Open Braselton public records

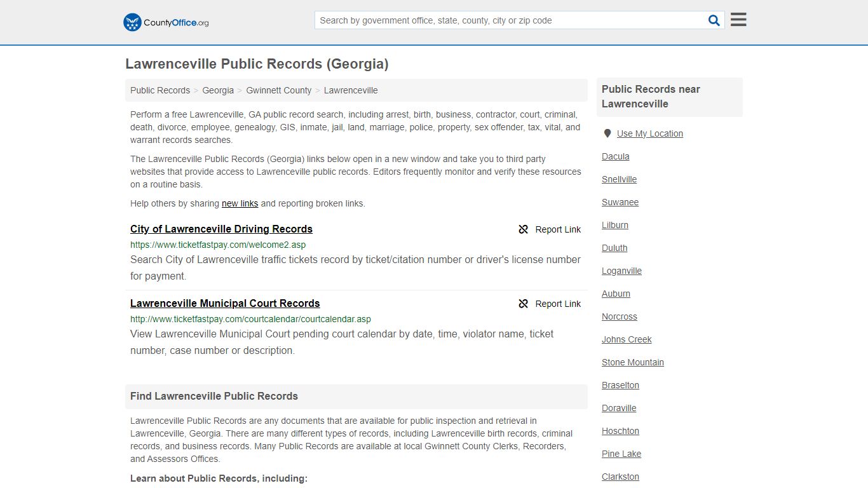[620, 385]
